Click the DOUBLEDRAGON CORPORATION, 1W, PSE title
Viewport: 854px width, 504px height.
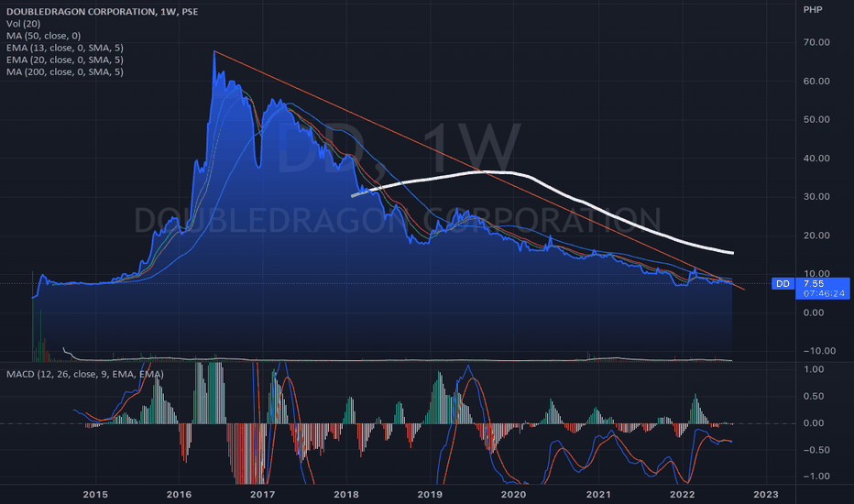click(103, 11)
